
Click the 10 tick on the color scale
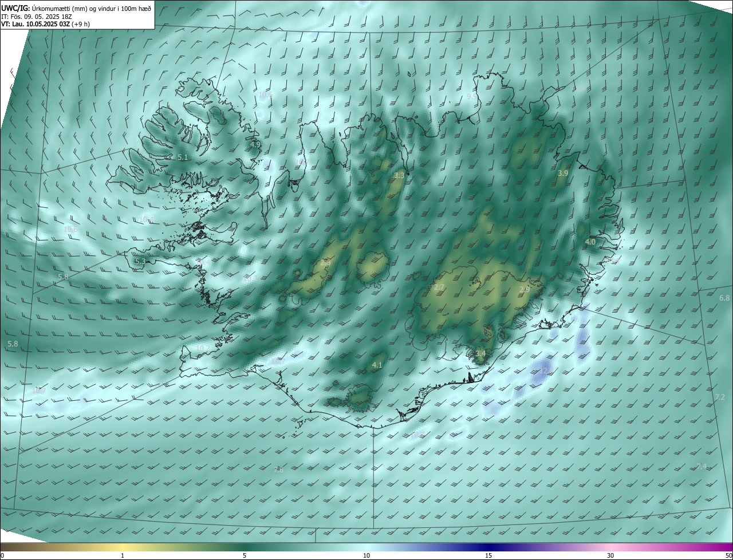(x=366, y=555)
